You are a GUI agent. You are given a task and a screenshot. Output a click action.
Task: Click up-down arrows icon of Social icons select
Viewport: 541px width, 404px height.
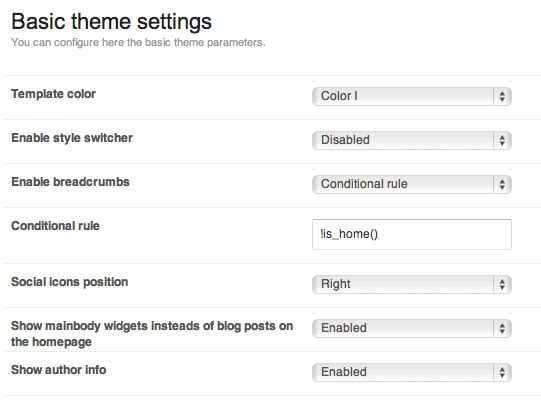point(502,284)
